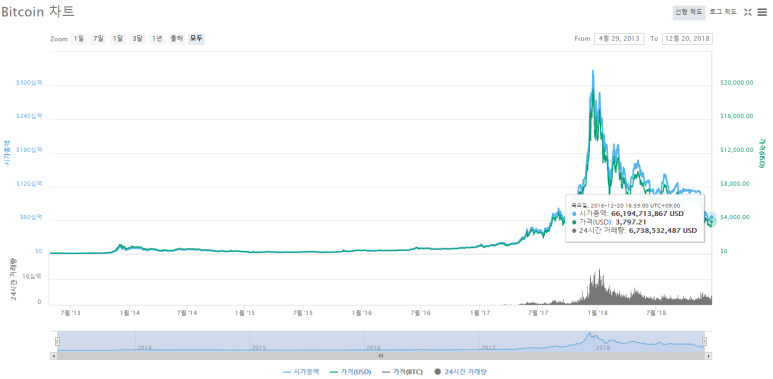Select the 선형 척도 linear scale button
773x379 pixels.
(688, 12)
